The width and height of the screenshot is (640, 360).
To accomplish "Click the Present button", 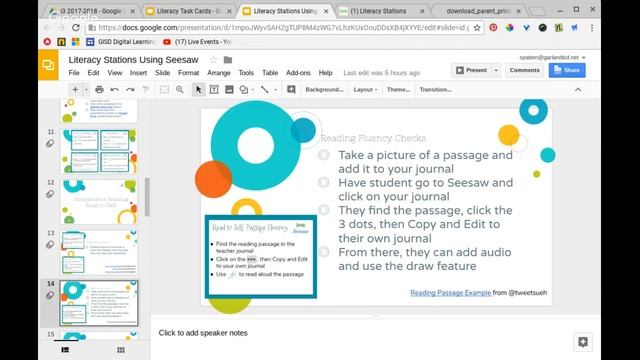I will tap(471, 70).
